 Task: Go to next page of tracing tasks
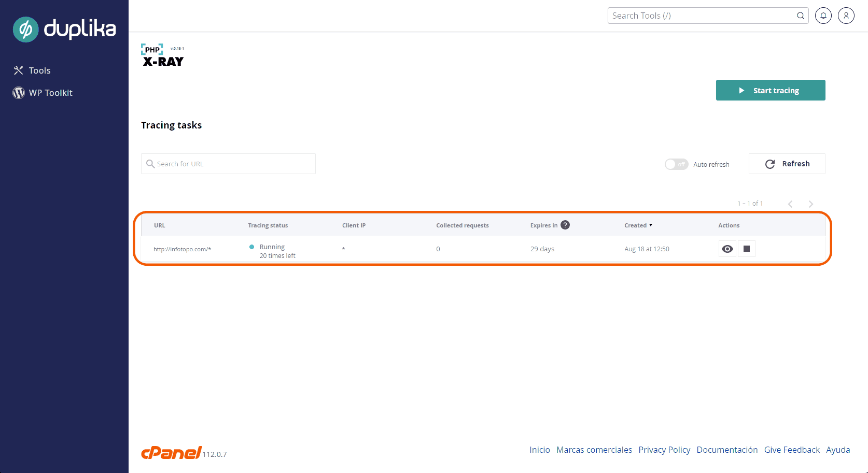810,204
